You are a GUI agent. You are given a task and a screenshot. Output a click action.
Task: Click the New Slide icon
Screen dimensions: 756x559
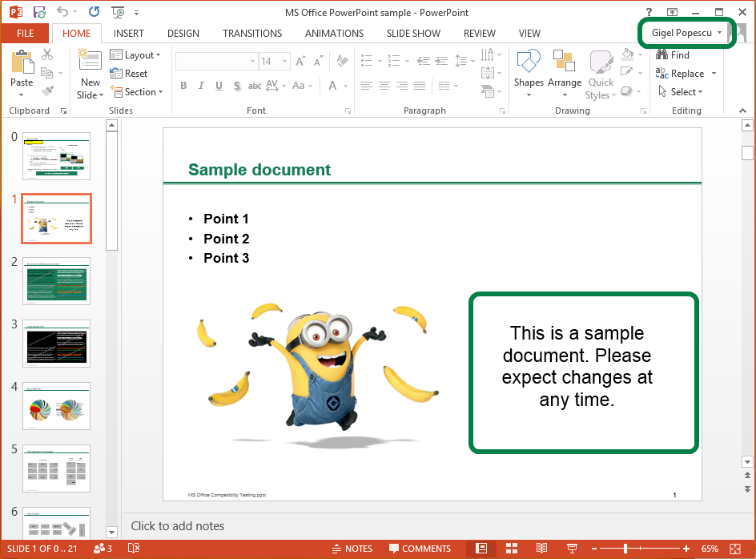pyautogui.click(x=90, y=61)
